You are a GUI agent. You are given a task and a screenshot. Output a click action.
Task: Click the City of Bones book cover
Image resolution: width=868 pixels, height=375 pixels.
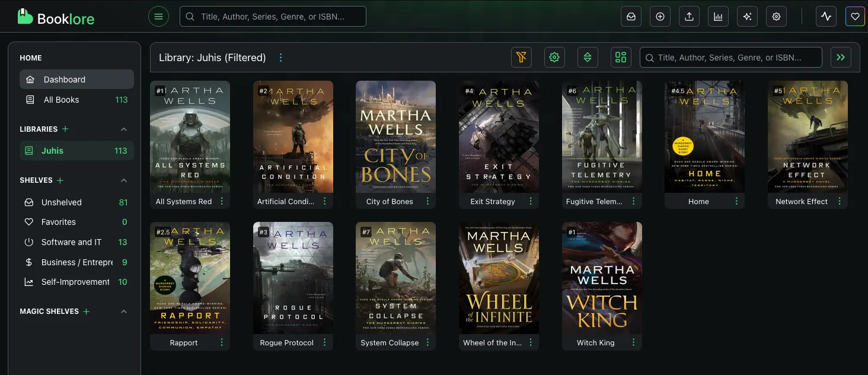pos(395,136)
